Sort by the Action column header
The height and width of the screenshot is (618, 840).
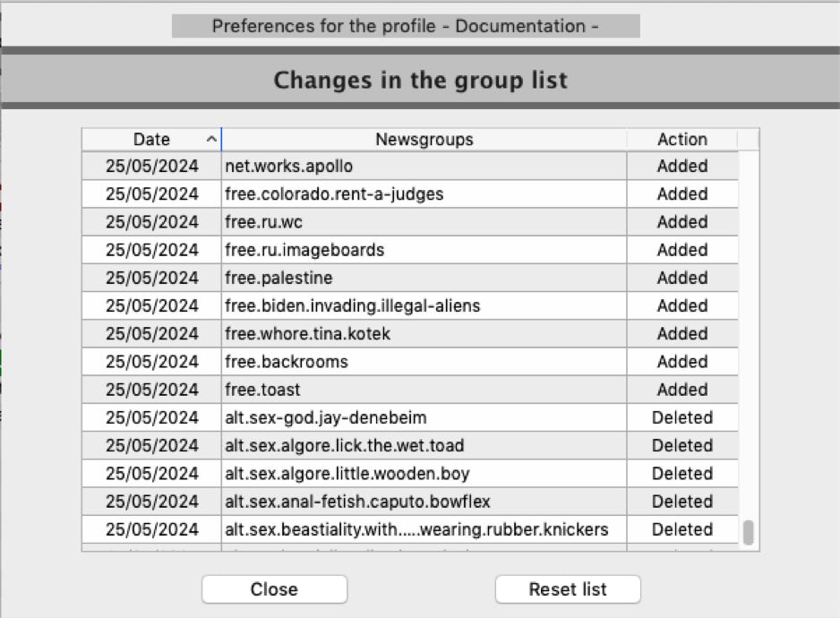coord(681,140)
